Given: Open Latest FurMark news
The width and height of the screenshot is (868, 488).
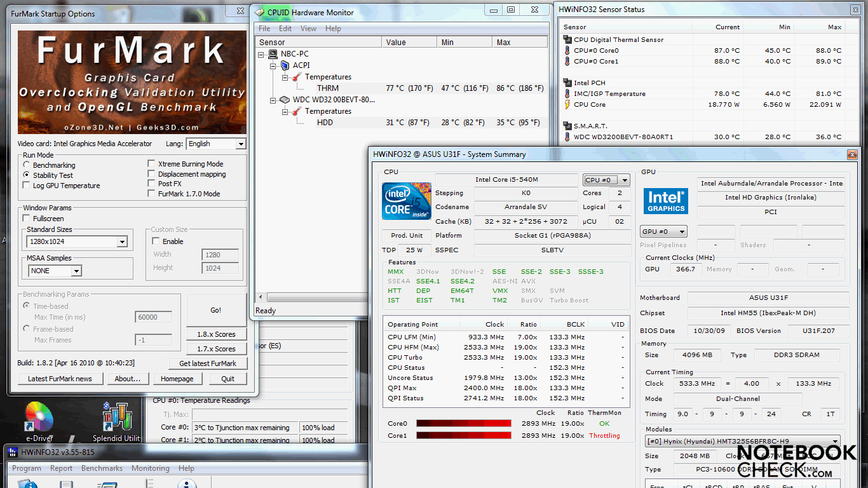Looking at the screenshot, I should (60, 379).
